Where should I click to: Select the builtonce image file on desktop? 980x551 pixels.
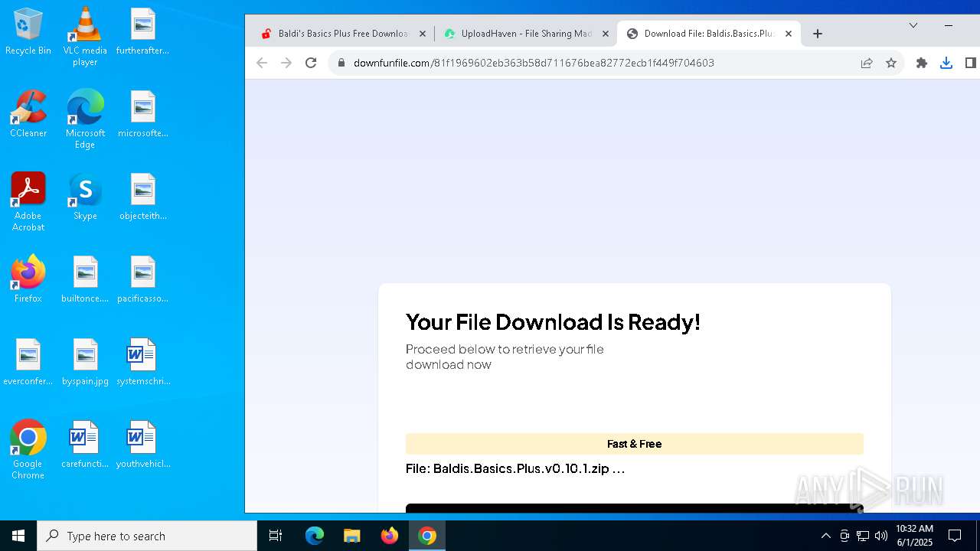(x=85, y=280)
